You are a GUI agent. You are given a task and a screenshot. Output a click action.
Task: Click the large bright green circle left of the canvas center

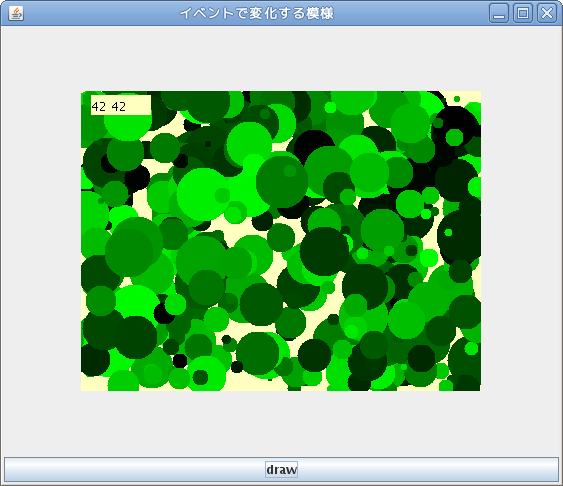(203, 195)
